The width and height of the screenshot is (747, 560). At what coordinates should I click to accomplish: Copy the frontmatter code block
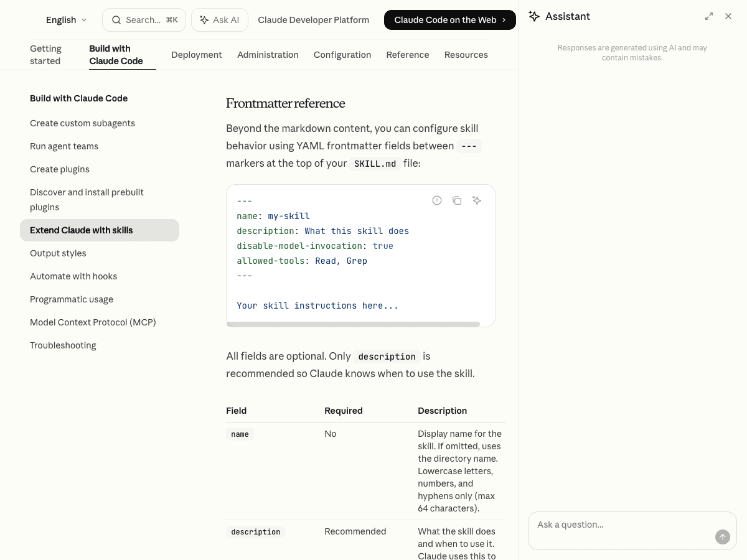click(457, 200)
